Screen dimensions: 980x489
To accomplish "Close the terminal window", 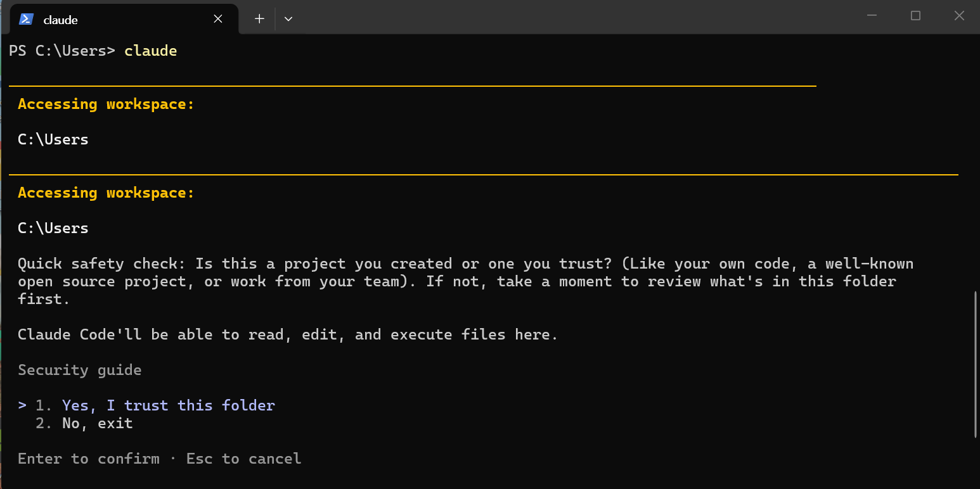I will [959, 16].
